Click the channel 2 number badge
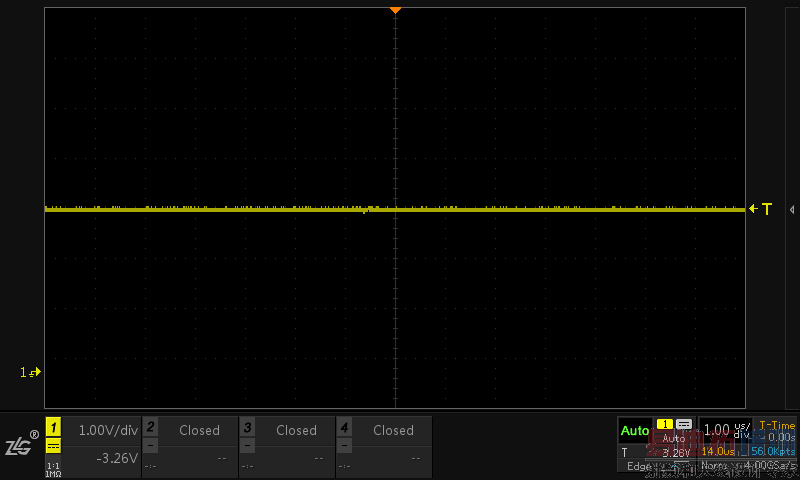 [x=150, y=427]
